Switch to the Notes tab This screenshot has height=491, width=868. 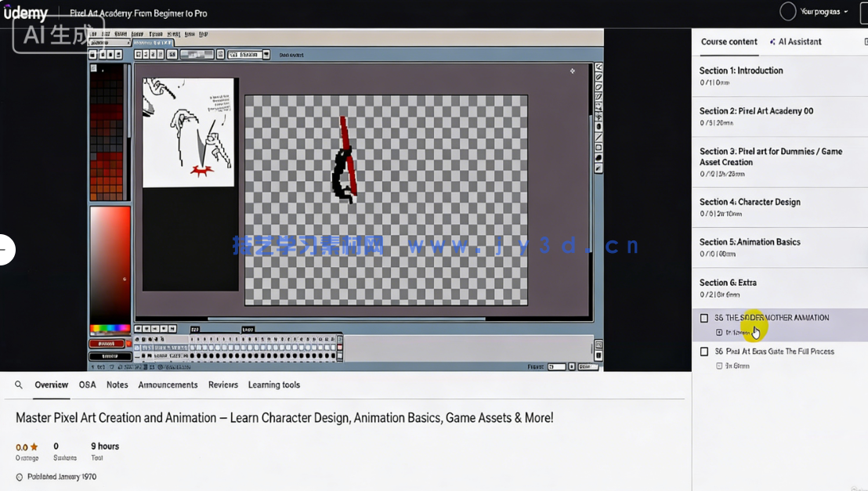[117, 384]
